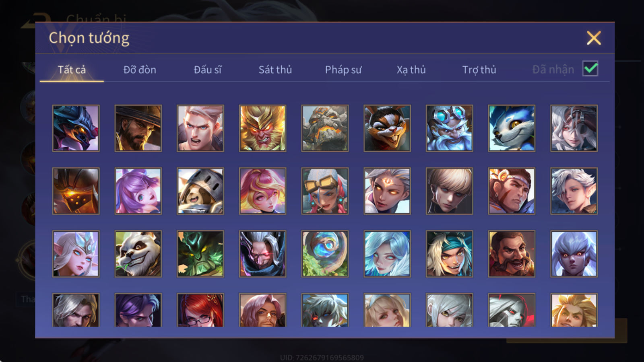Select the blue-bearded dwarf with goggles
644x362 pixels.
(449, 128)
